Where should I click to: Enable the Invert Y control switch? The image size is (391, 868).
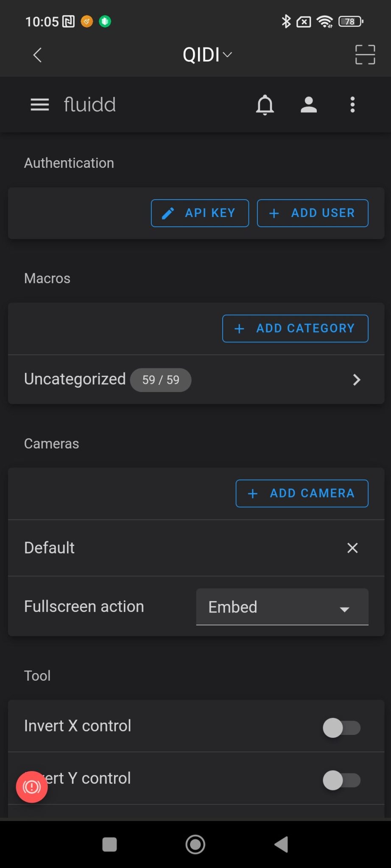tap(341, 780)
